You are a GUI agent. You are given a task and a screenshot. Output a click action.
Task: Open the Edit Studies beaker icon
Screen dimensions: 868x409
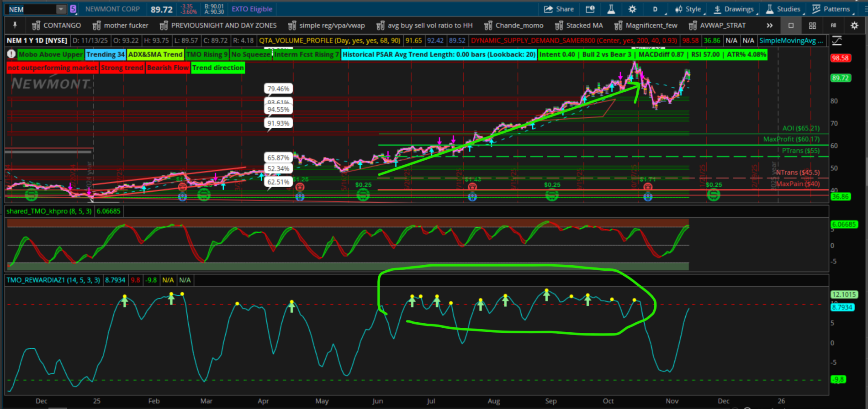(611, 9)
